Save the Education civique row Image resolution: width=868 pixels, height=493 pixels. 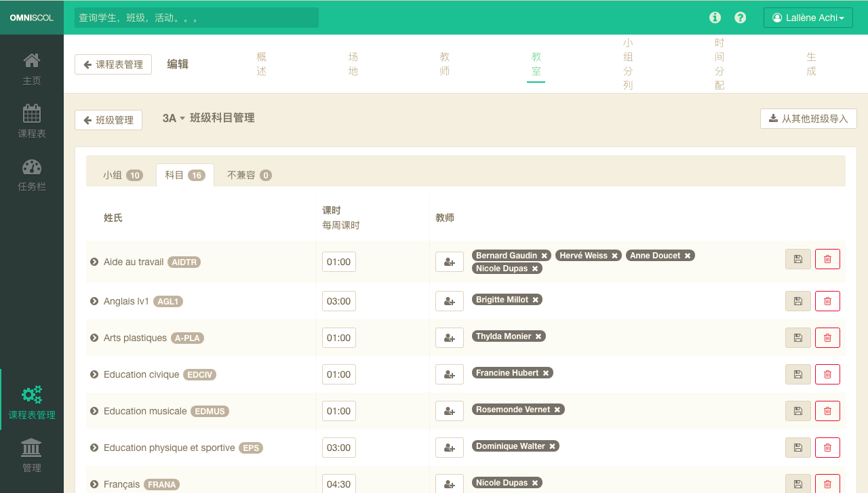(x=797, y=374)
